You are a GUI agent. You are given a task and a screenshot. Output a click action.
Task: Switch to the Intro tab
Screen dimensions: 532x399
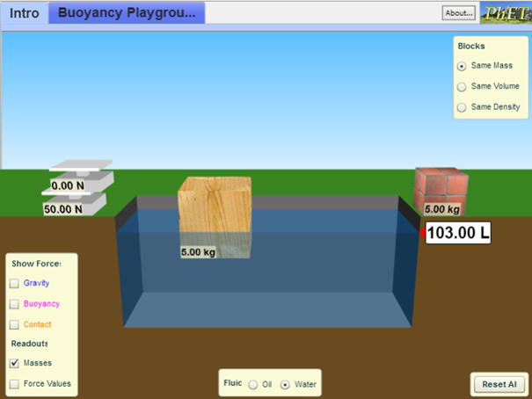[x=25, y=13]
